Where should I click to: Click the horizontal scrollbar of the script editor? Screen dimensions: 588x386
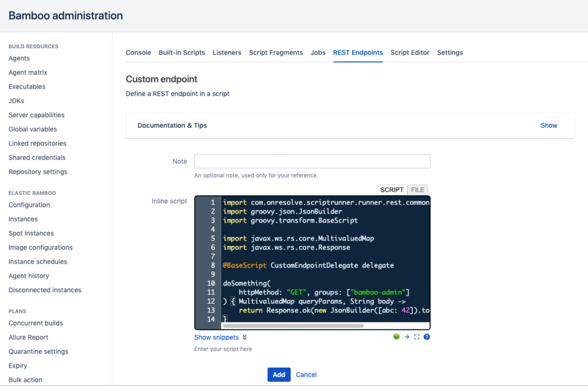[293, 325]
